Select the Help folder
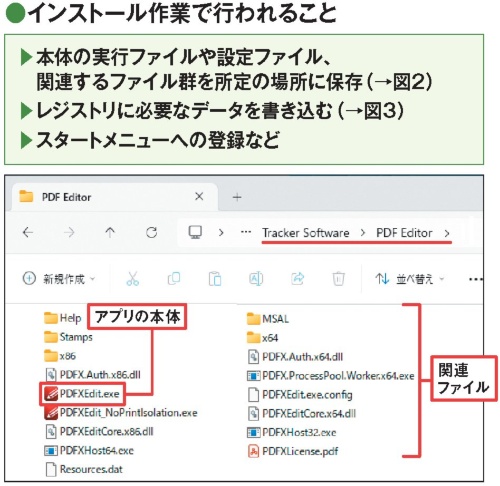Viewport: 500px width, 486px height. point(62,318)
